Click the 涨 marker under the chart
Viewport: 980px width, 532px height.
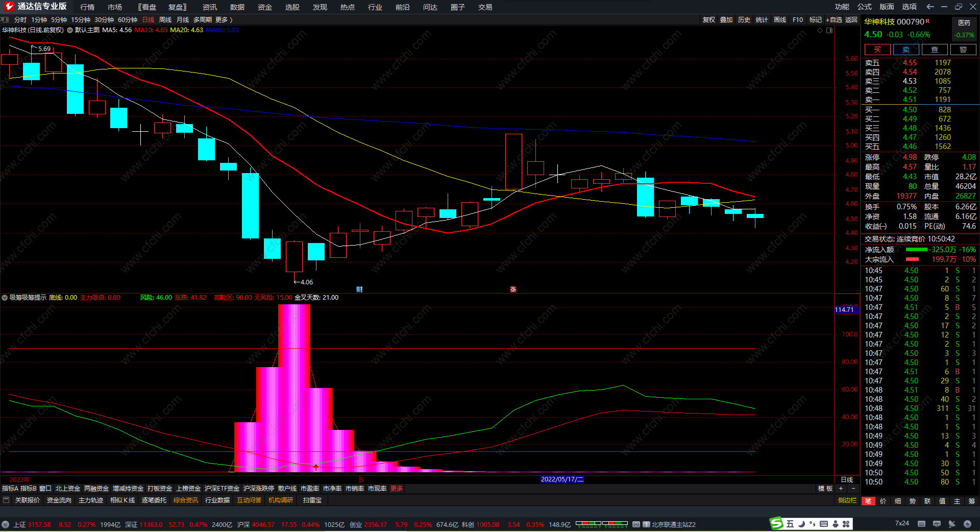click(513, 289)
